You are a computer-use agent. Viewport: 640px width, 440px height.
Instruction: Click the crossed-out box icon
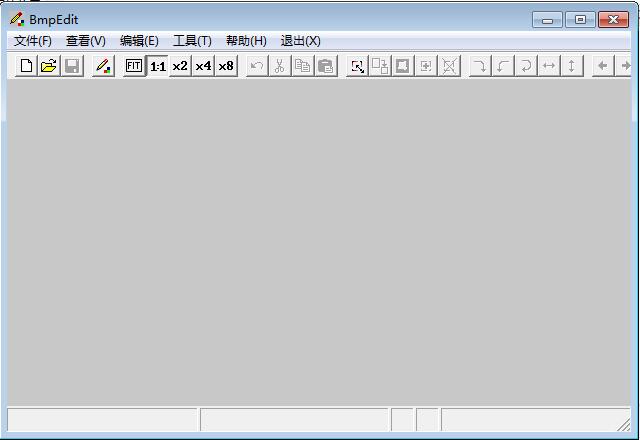click(449, 66)
